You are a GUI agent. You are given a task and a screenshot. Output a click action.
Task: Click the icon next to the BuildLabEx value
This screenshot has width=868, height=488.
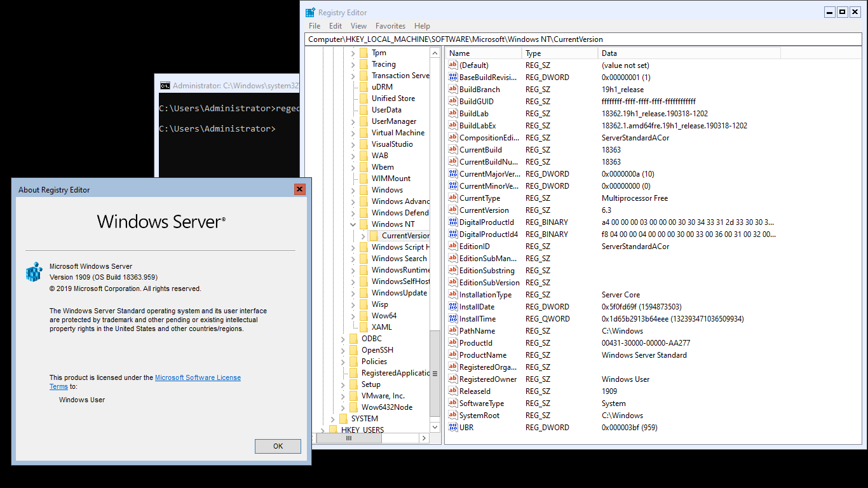pyautogui.click(x=453, y=125)
